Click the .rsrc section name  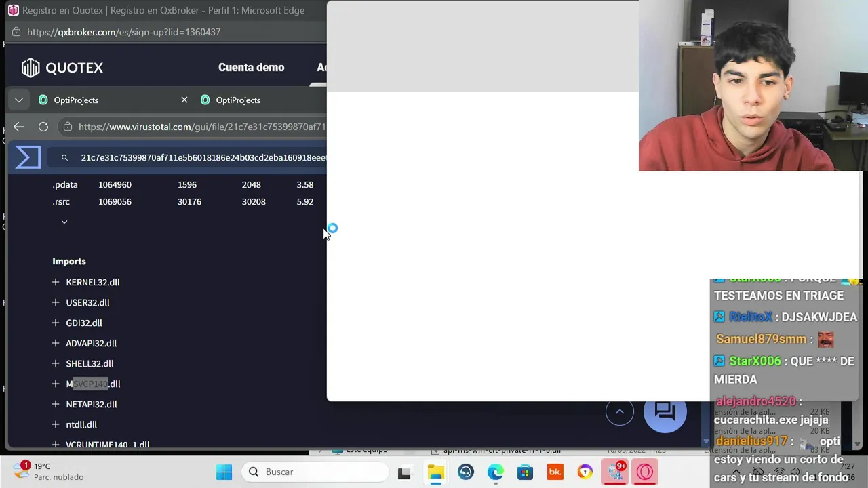coord(61,201)
